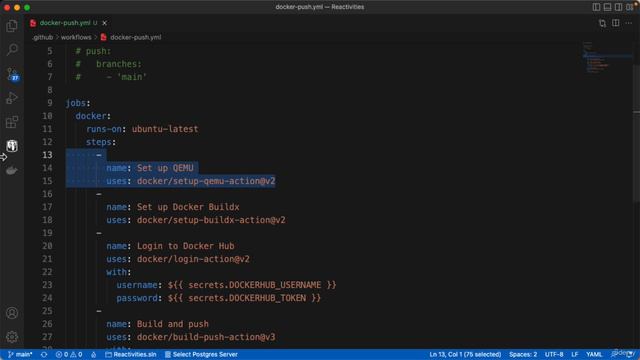Toggle the bottom panel layout icon
Viewport: 640px width, 360px height.
[607, 7]
